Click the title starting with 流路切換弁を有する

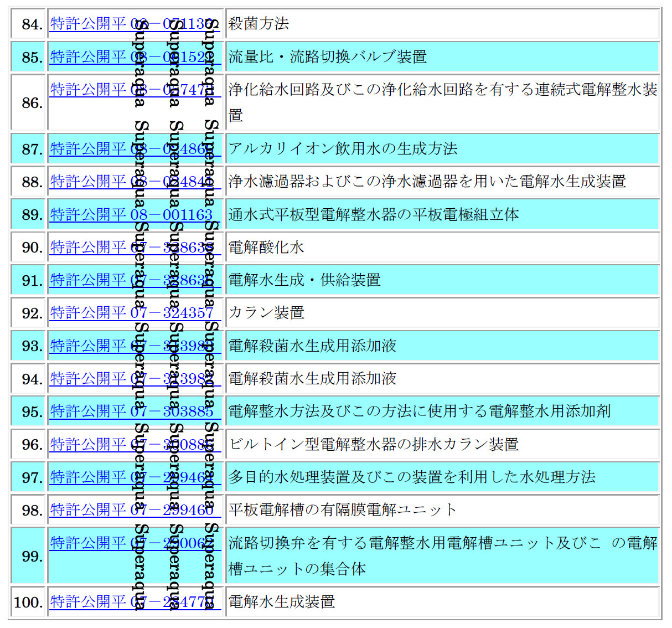pos(443,555)
